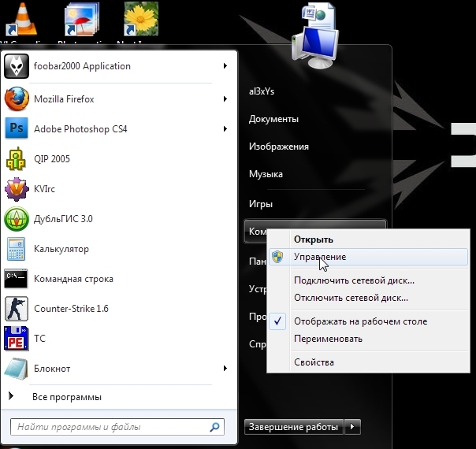The image size is (476, 449).
Task: Expand Adobe Photoshop CS4 jump list arrow
Action: [x=225, y=129]
